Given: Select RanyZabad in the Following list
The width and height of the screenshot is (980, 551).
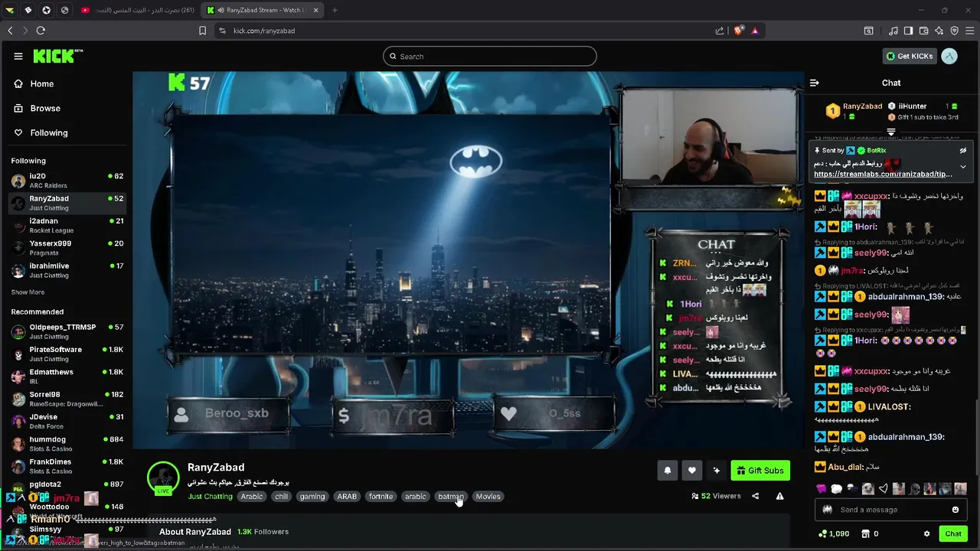Looking at the screenshot, I should click(67, 203).
